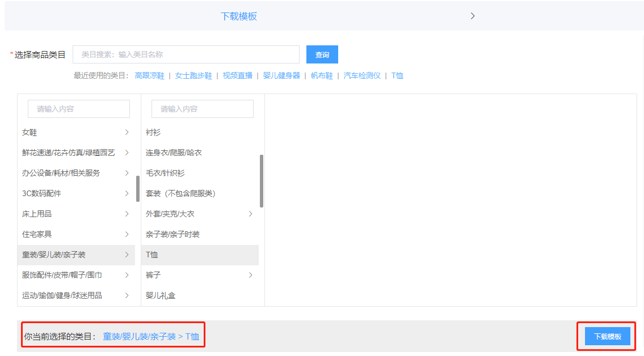Open the 下载模板 link at the top
Image resolution: width=644 pixels, height=356 pixels.
pos(239,16)
